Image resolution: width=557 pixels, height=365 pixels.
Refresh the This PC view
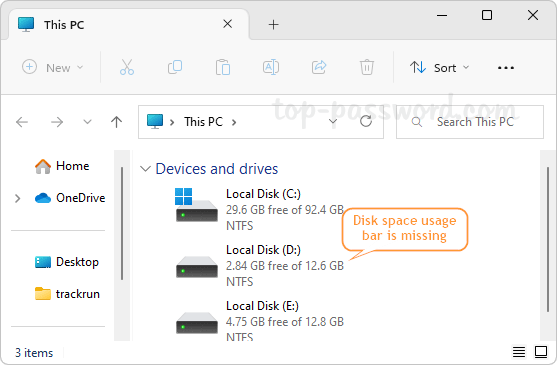pyautogui.click(x=366, y=122)
